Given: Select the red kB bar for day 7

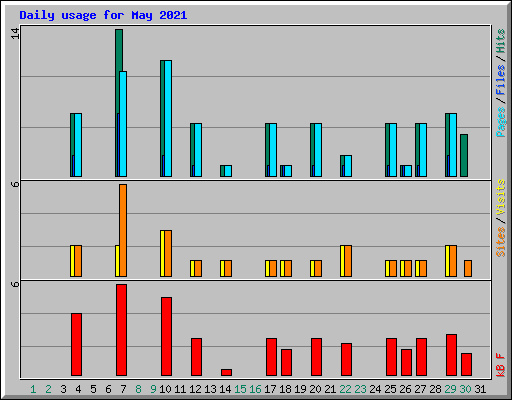Looking at the screenshot, I should 121,330.
